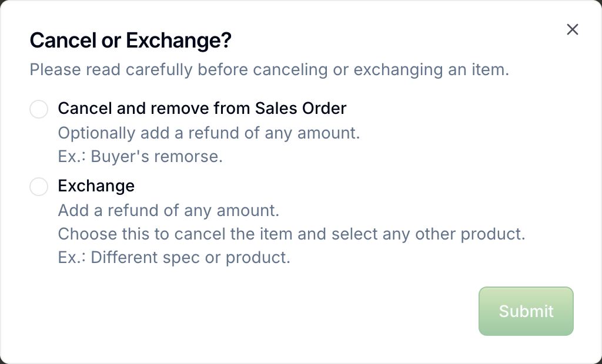602x364 pixels.
Task: Click the 'Exchange' option label
Action: (96, 186)
